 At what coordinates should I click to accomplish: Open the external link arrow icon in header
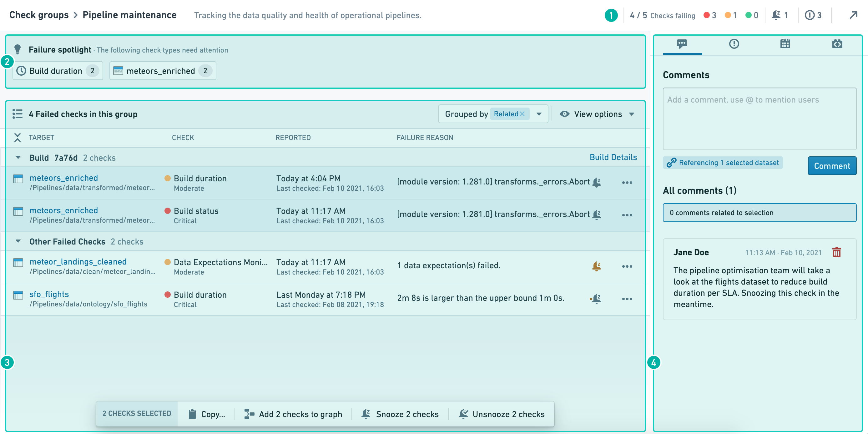[x=853, y=15]
